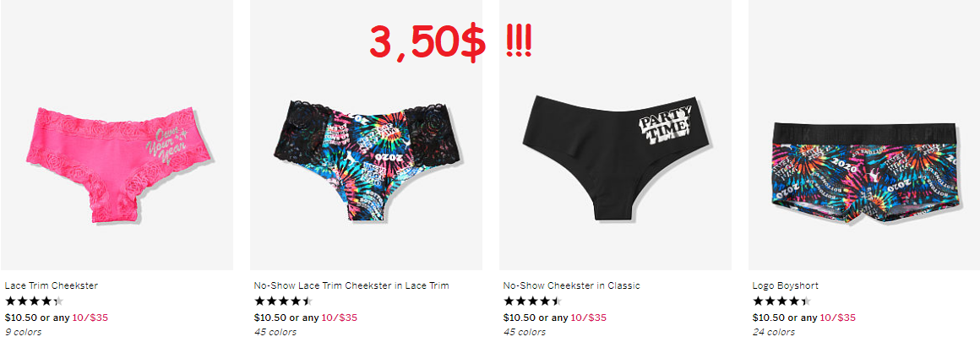Click the 24 colors label under Logo Boyshort
The image size is (980, 353).
pos(774,333)
